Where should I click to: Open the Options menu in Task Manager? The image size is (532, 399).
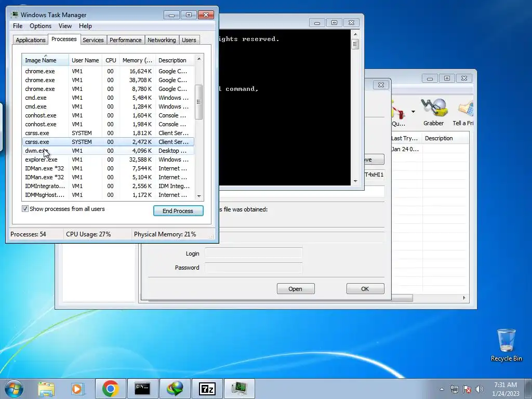click(x=41, y=26)
